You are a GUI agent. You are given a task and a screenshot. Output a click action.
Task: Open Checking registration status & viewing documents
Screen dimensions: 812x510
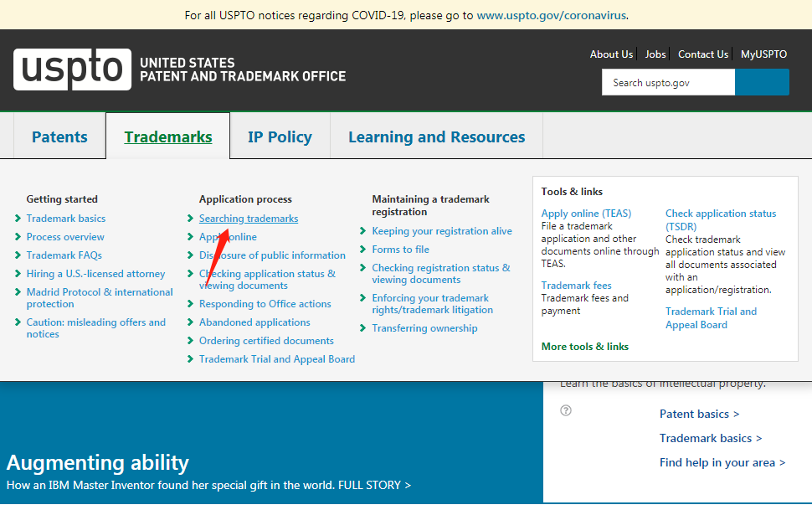440,274
